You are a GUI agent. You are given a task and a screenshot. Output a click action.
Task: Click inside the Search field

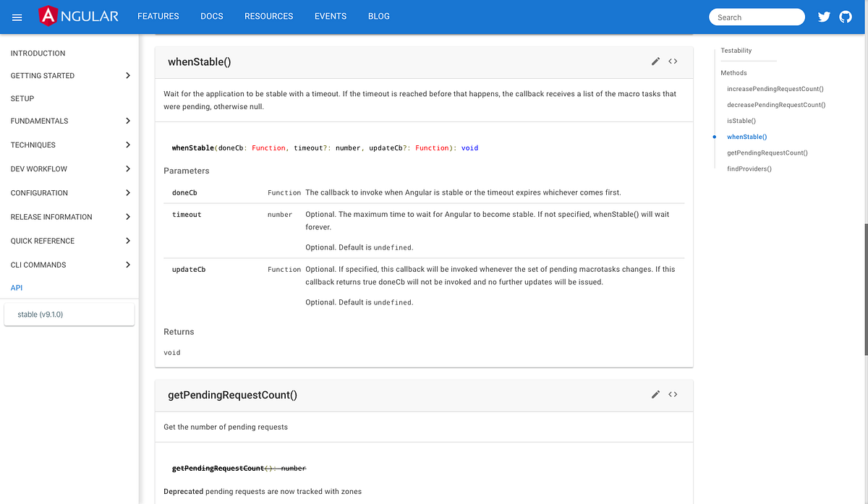(x=757, y=16)
